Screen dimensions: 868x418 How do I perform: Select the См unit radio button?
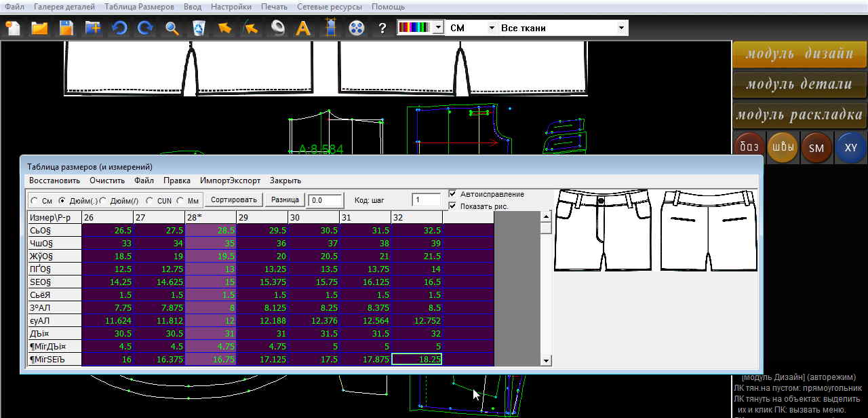click(35, 200)
